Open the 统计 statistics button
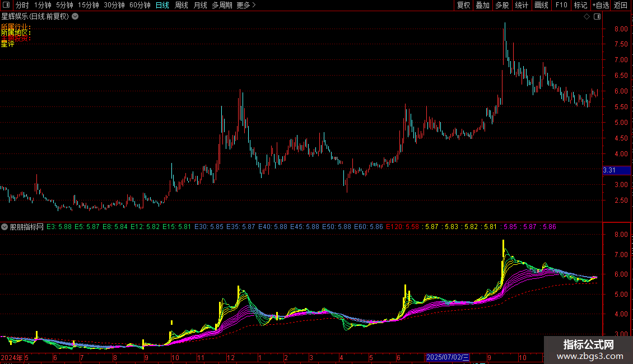The image size is (633, 364). pos(522,5)
